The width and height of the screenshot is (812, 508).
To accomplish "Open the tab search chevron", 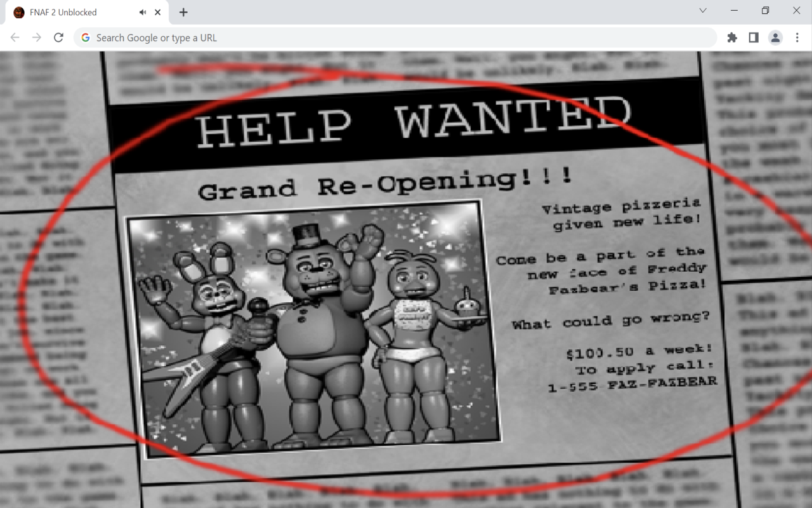I will click(x=703, y=11).
